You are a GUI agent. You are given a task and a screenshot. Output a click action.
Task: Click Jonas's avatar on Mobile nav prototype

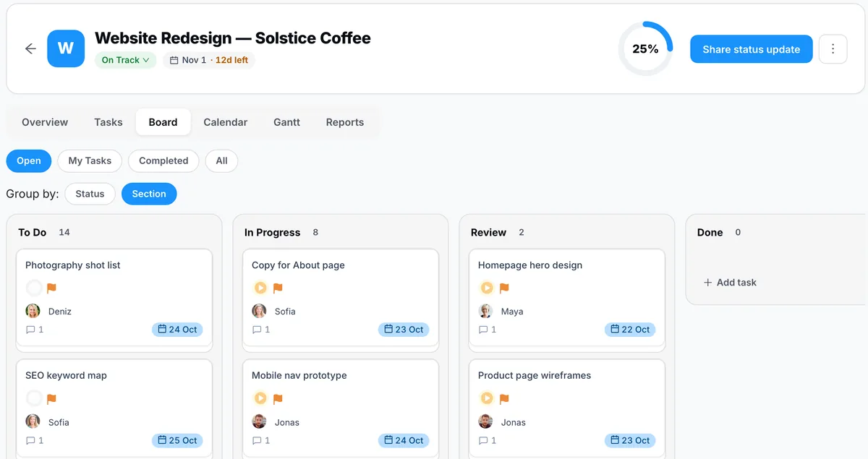click(259, 421)
